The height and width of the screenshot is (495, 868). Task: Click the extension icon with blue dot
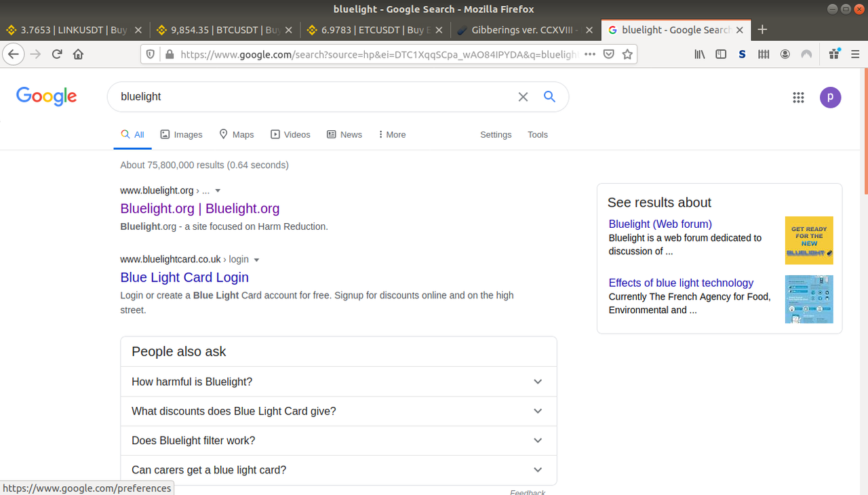pos(834,54)
